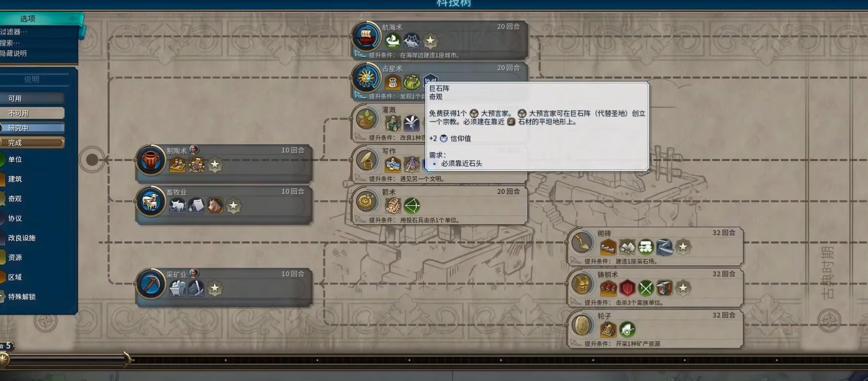Viewport: 868px width, 381px height.
Task: Click the Astrology (占星术) sun icon
Action: (367, 78)
